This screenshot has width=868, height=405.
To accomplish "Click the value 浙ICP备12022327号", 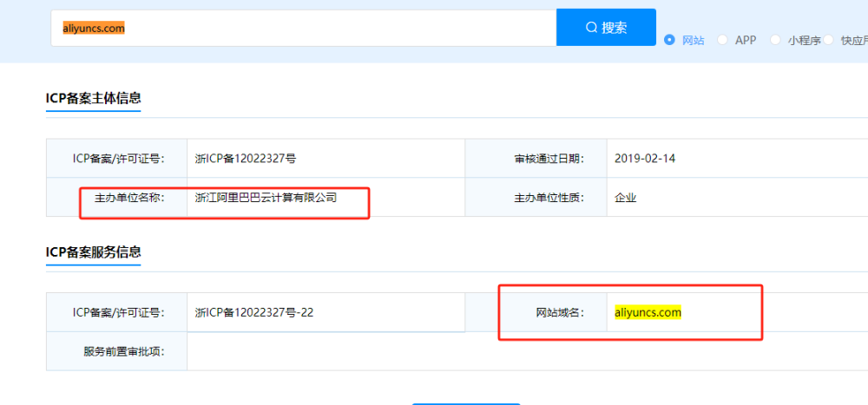I will pyautogui.click(x=246, y=159).
